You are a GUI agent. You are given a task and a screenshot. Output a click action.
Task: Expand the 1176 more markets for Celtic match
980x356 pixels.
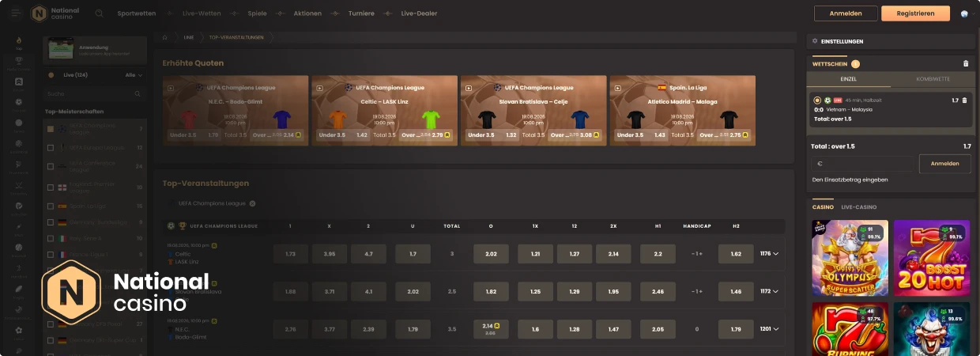(x=769, y=254)
